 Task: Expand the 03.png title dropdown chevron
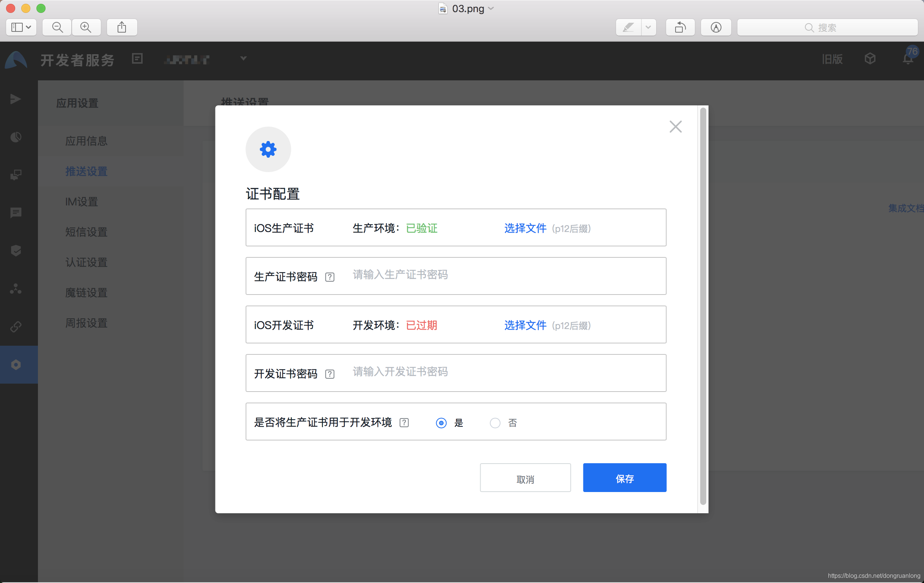pyautogui.click(x=491, y=8)
